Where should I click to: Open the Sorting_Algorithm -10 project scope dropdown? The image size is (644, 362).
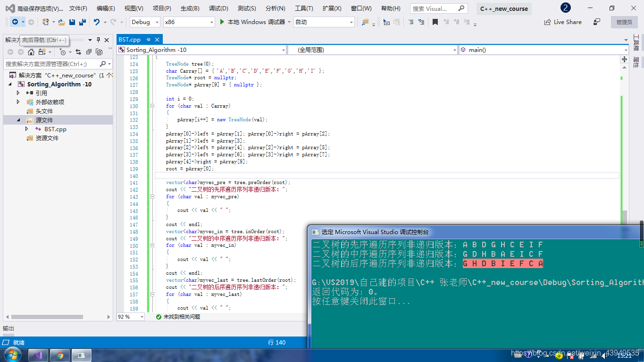[201, 50]
